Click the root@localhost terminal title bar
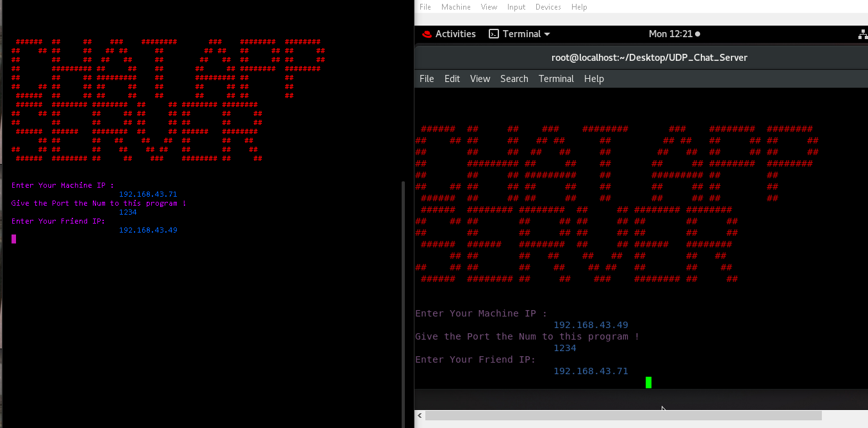The width and height of the screenshot is (868, 428). [x=641, y=58]
